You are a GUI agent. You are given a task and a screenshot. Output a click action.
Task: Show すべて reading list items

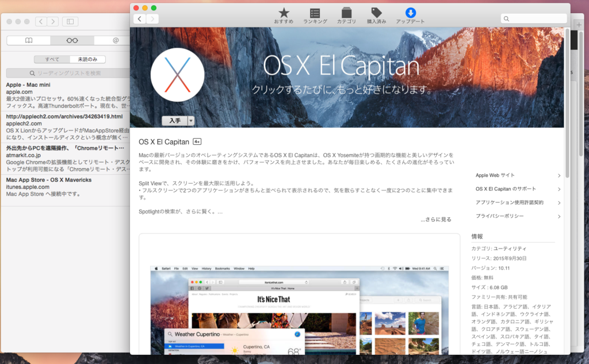pyautogui.click(x=52, y=59)
